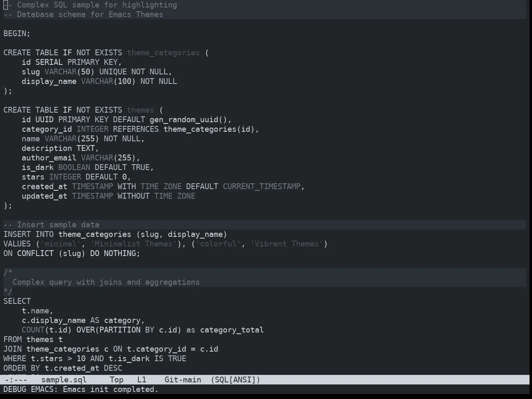Click ON CONFLICT (slug) DO NOTHING; line
The width and height of the screenshot is (532, 399).
tap(72, 253)
